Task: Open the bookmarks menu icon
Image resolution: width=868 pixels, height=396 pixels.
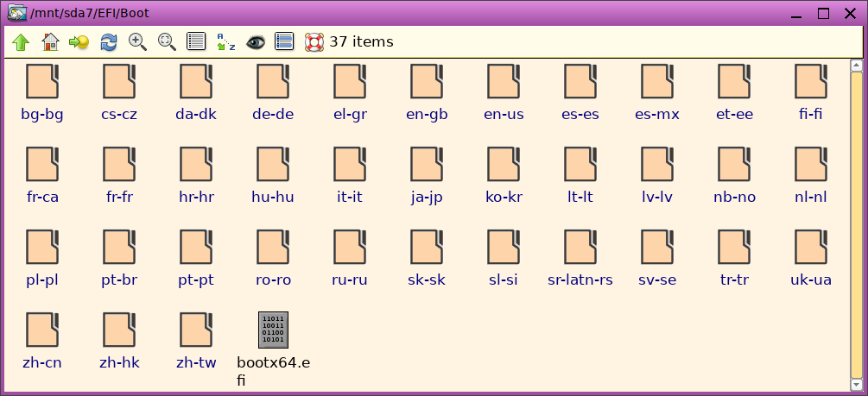Action: coord(79,42)
